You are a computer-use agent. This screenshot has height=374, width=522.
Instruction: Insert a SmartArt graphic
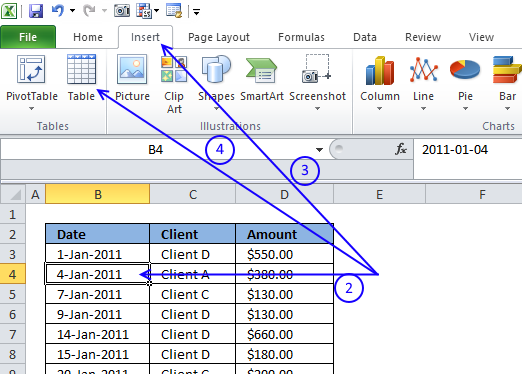[x=262, y=78]
